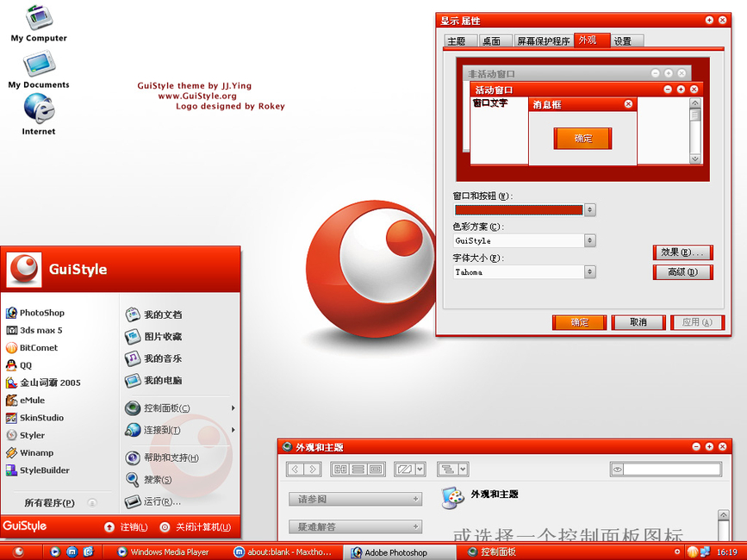Switch to the 主题 tab

tap(460, 41)
